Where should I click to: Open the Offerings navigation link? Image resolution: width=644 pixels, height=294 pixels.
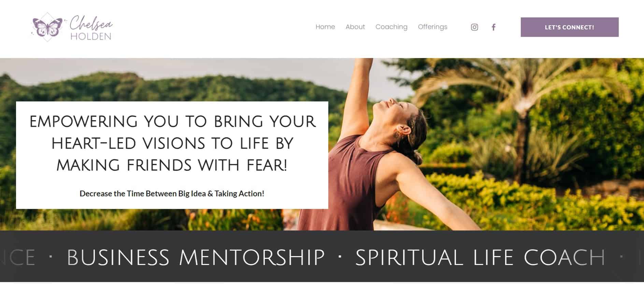433,27
